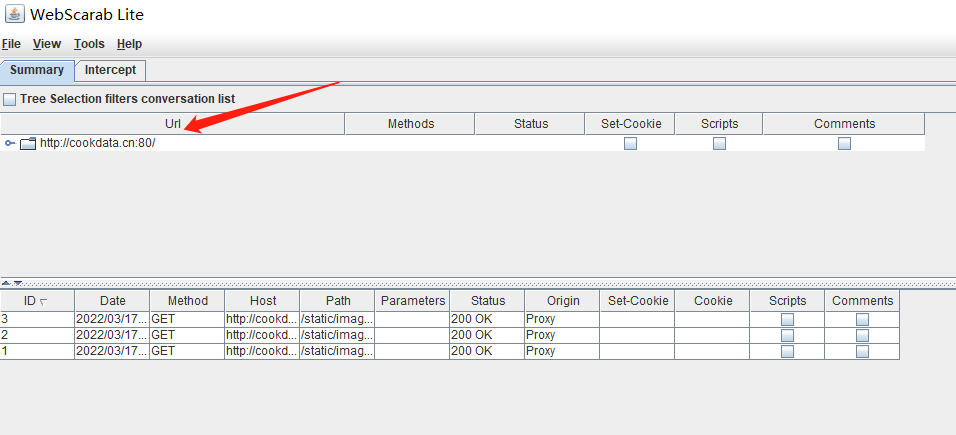Screen dimensions: 956x435
Task: Enable Tree Selection filters conversation list
Action: pyautogui.click(x=10, y=99)
